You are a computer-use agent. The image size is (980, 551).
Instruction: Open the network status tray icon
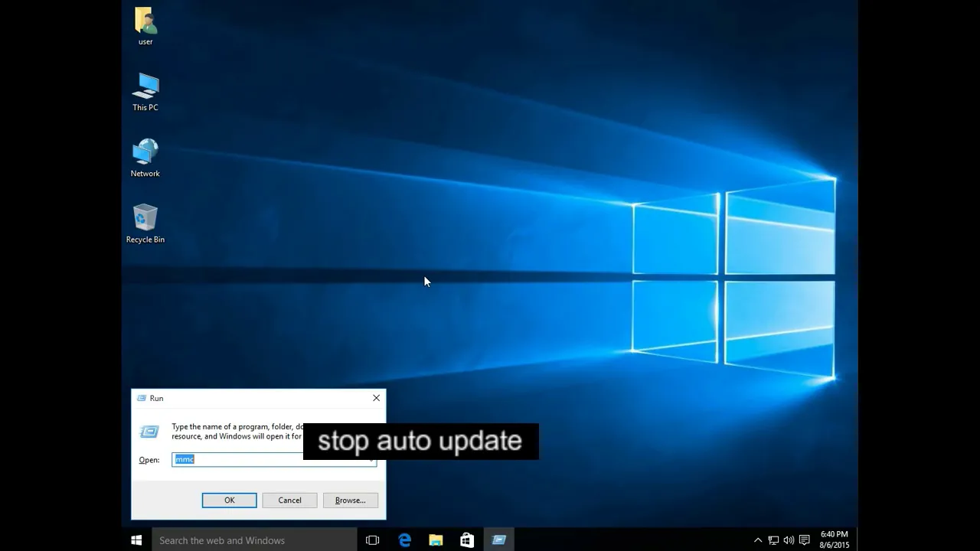[773, 540]
